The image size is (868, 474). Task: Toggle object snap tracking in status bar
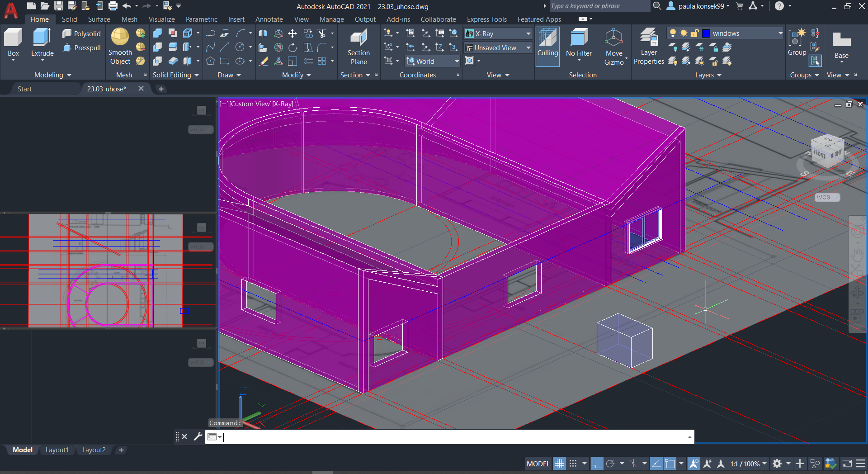656,464
